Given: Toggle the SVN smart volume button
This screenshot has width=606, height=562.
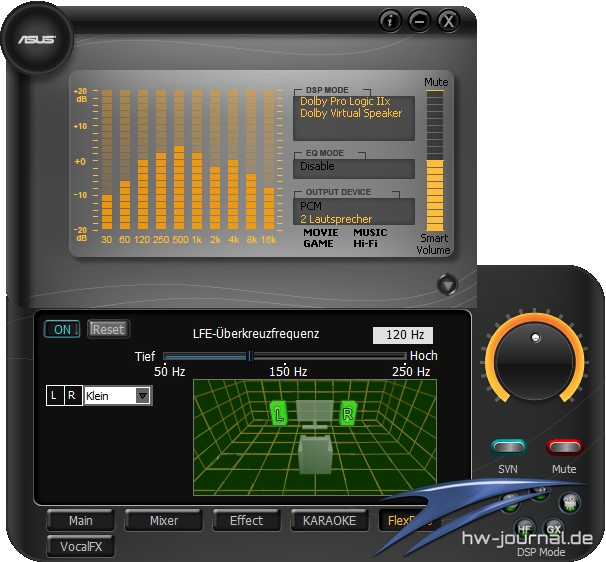Looking at the screenshot, I should (x=509, y=448).
